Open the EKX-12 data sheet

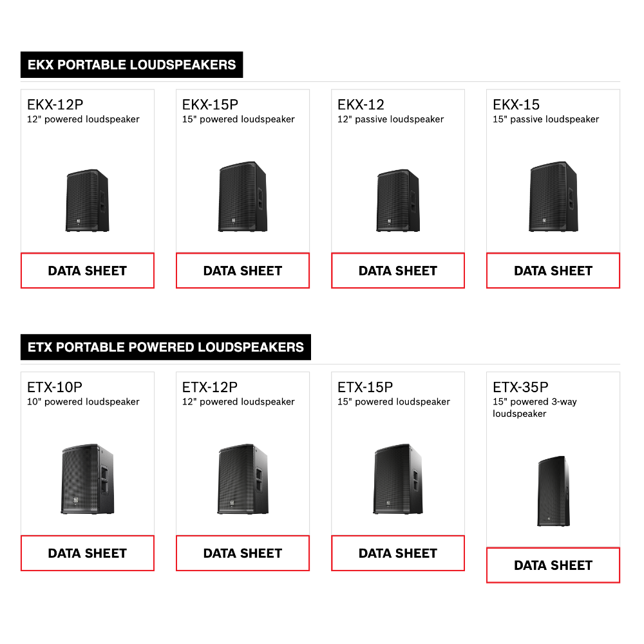point(398,270)
